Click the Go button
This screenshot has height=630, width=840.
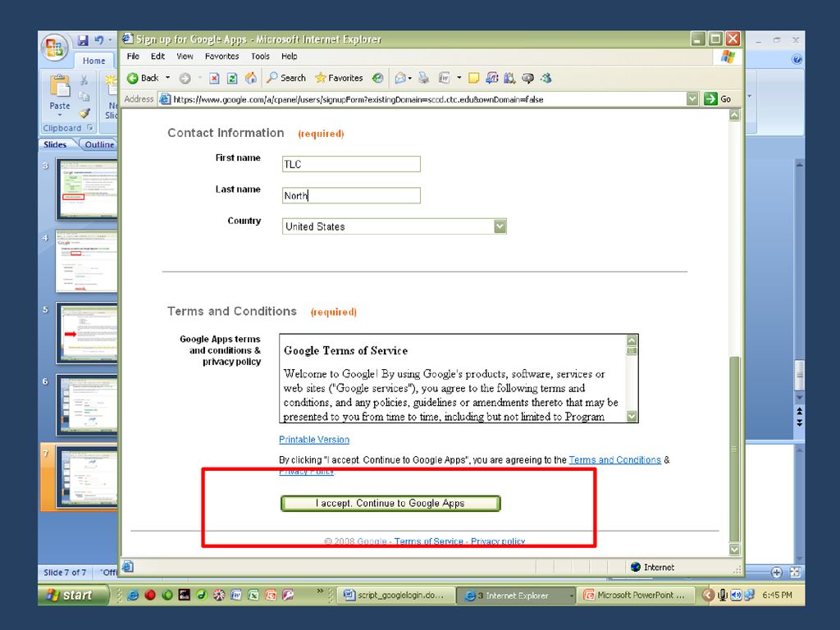pos(719,99)
